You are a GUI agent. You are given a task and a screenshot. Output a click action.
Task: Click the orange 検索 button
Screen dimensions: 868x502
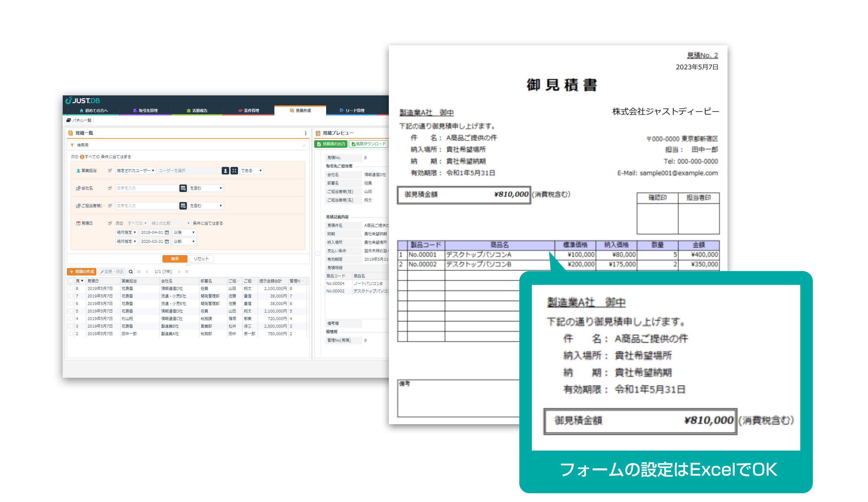click(175, 259)
